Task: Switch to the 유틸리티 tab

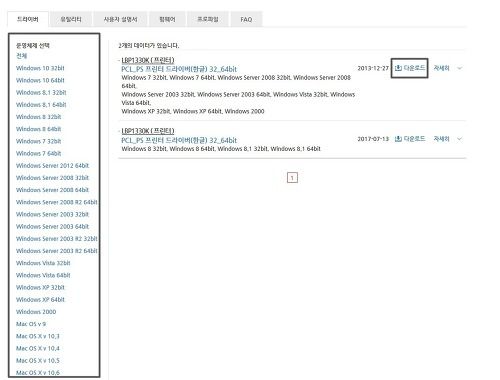Action: (x=71, y=19)
